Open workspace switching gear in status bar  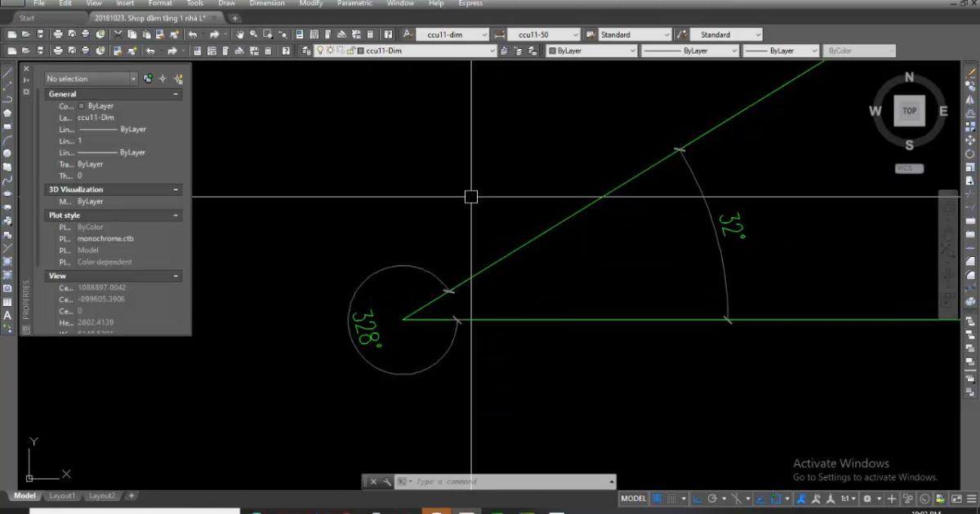867,498
